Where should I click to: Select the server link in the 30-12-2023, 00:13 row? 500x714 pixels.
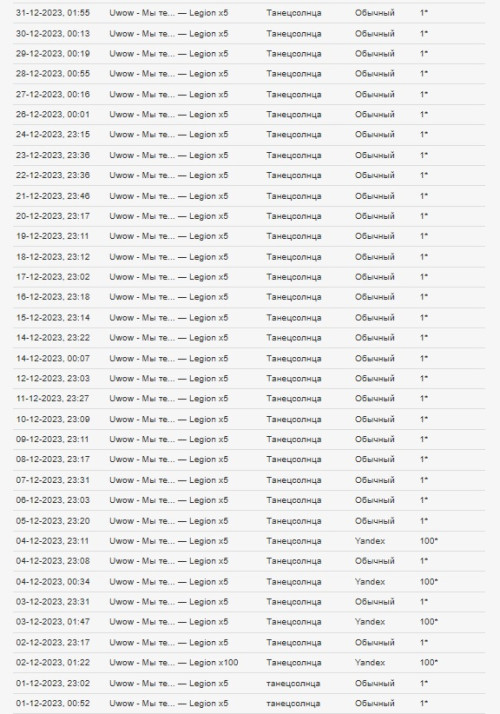[x=168, y=34]
